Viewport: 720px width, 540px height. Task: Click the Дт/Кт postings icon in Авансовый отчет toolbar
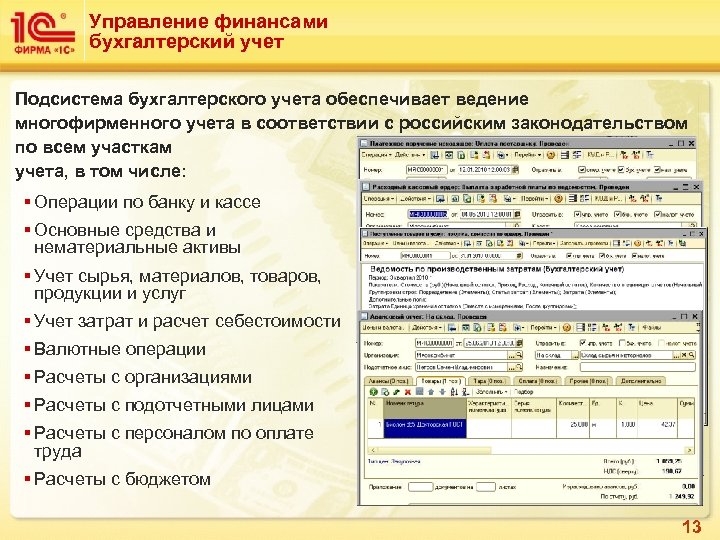click(x=606, y=327)
